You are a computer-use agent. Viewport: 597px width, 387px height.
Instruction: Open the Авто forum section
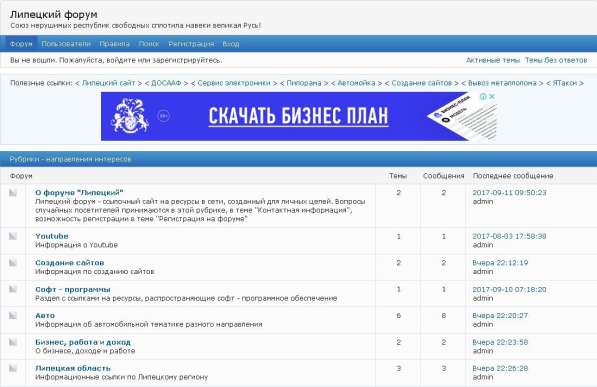45,316
